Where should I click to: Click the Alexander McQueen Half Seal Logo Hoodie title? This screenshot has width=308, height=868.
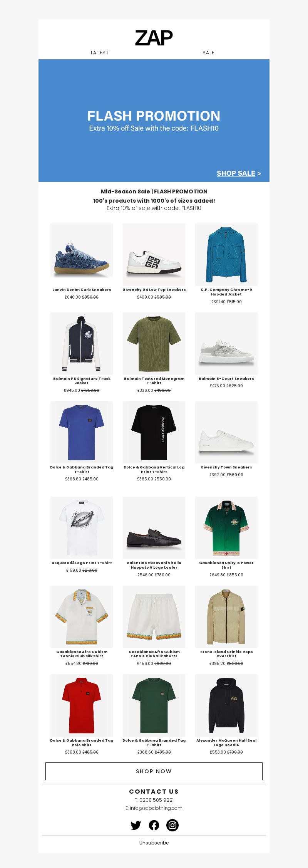[x=226, y=743]
